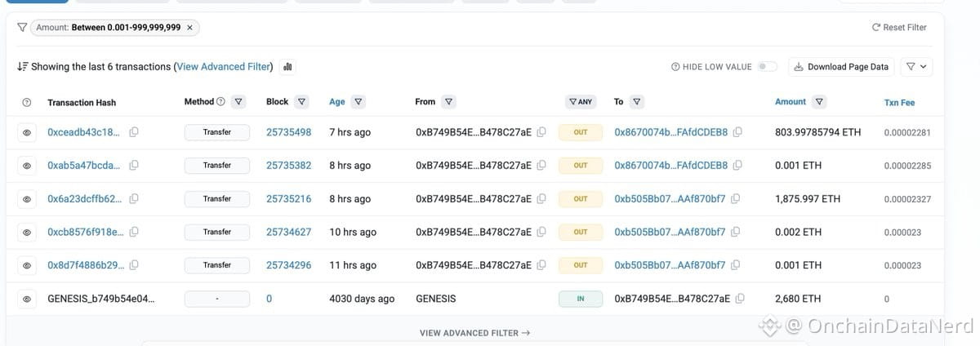Copy From address in block 25734627 row
The width and height of the screenshot is (980, 346).
(541, 232)
